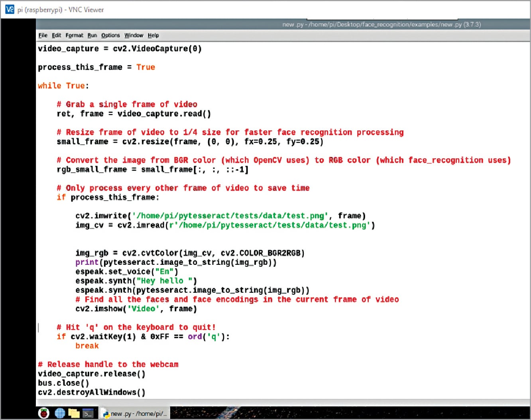Open the Edit menu
Screen dimensions: 531x420
57,35
